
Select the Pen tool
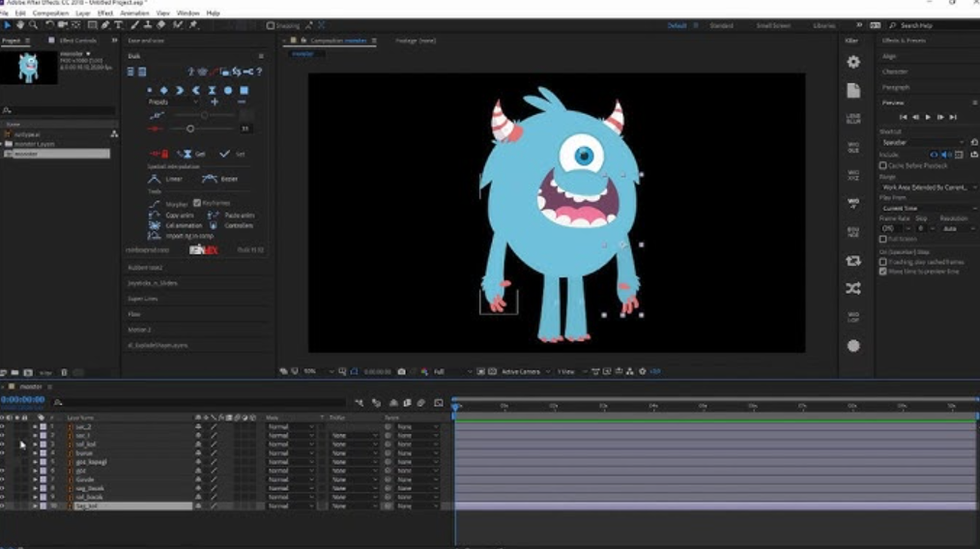point(105,25)
